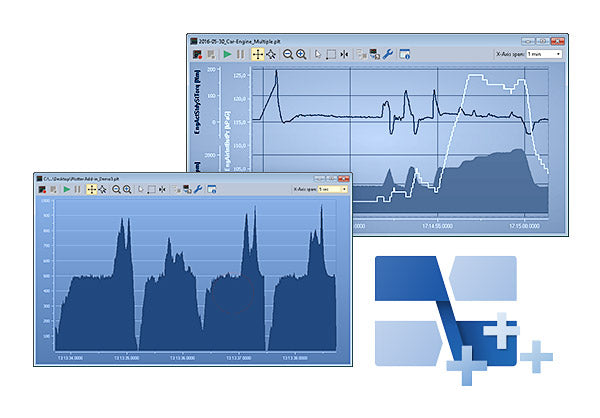Image resolution: width=600 pixels, height=418 pixels.
Task: Open wrench settings in Car-Engine plot toolbar
Action: pos(388,55)
